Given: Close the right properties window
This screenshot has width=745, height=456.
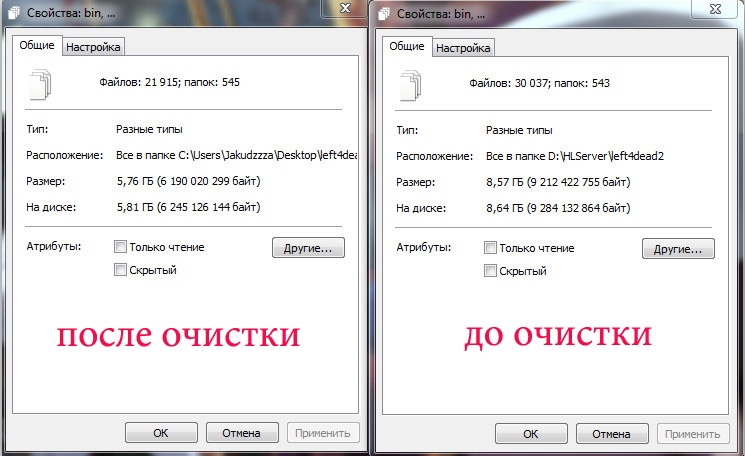Looking at the screenshot, I should pyautogui.click(x=715, y=9).
